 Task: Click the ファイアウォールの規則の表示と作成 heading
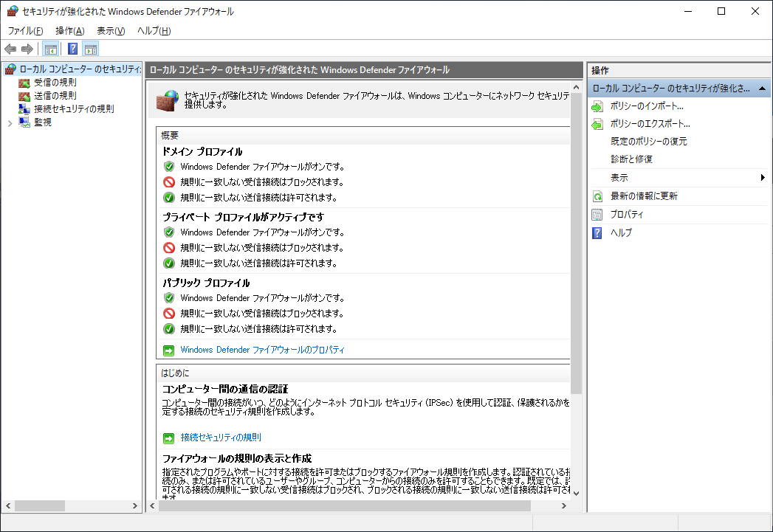point(237,459)
